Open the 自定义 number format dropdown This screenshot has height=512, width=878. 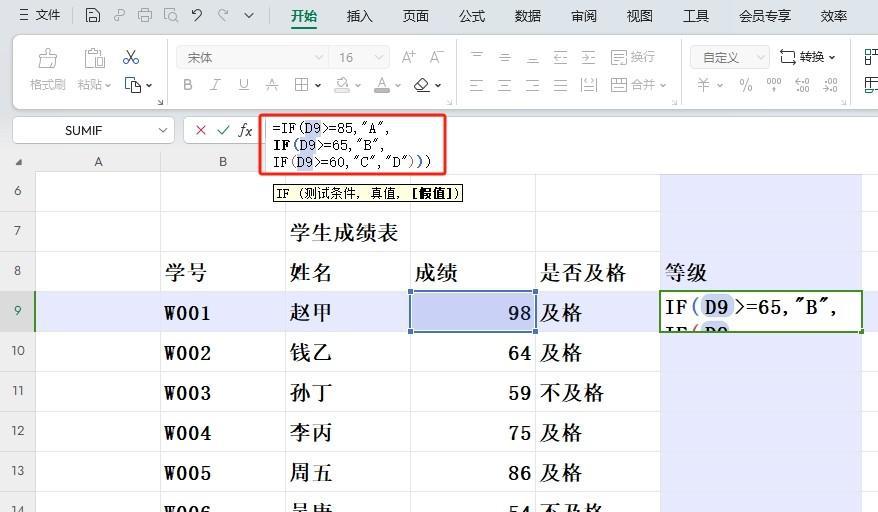point(728,57)
